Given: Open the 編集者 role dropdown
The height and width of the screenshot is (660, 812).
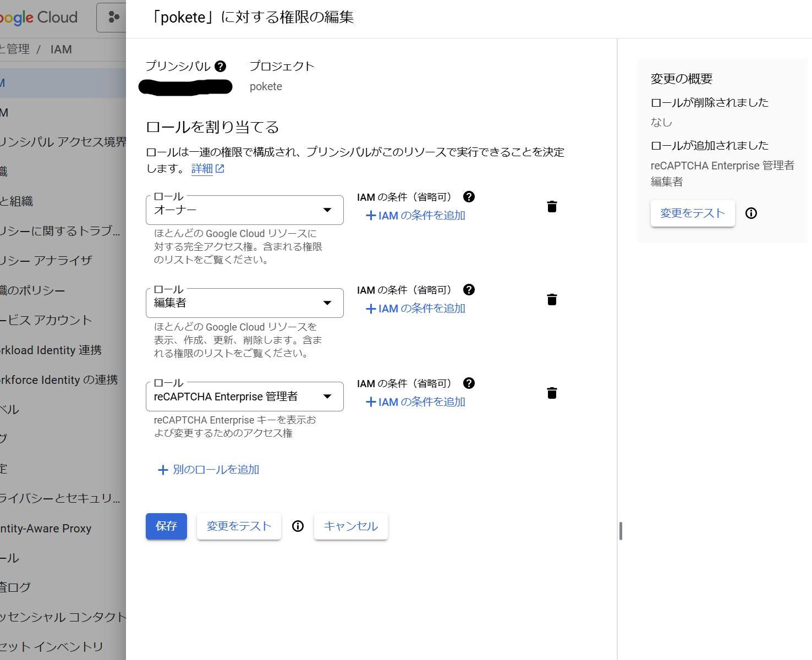Looking at the screenshot, I should tap(245, 303).
